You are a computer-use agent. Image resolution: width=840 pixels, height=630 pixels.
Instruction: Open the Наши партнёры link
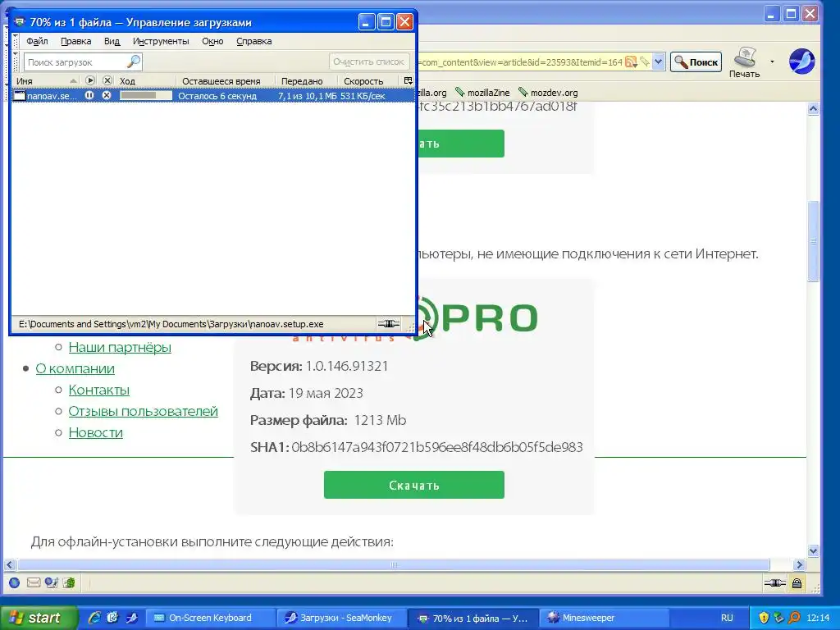pyautogui.click(x=120, y=347)
